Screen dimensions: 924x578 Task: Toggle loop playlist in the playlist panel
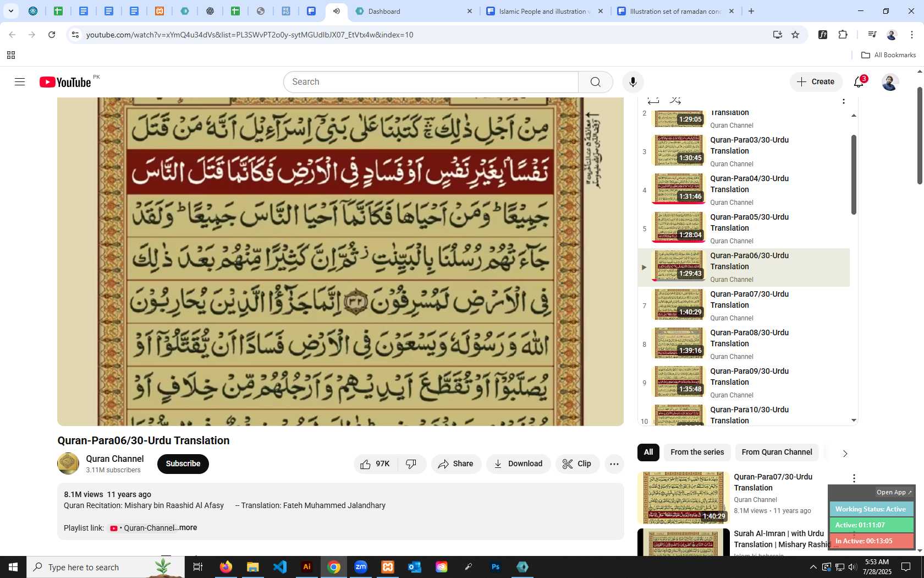tap(653, 101)
